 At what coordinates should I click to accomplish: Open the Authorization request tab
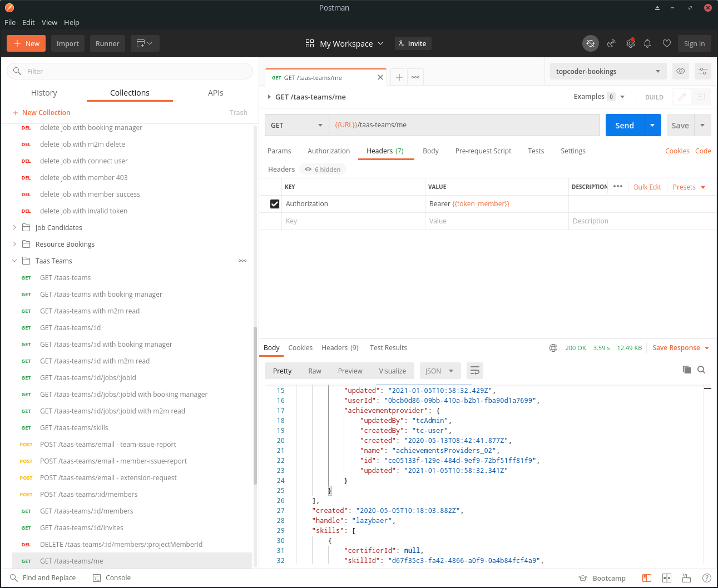(329, 151)
